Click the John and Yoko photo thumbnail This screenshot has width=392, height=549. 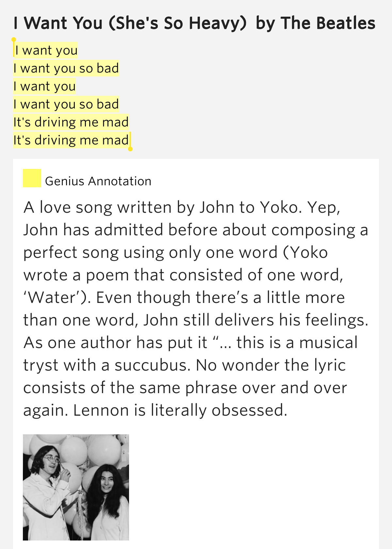coord(76,487)
